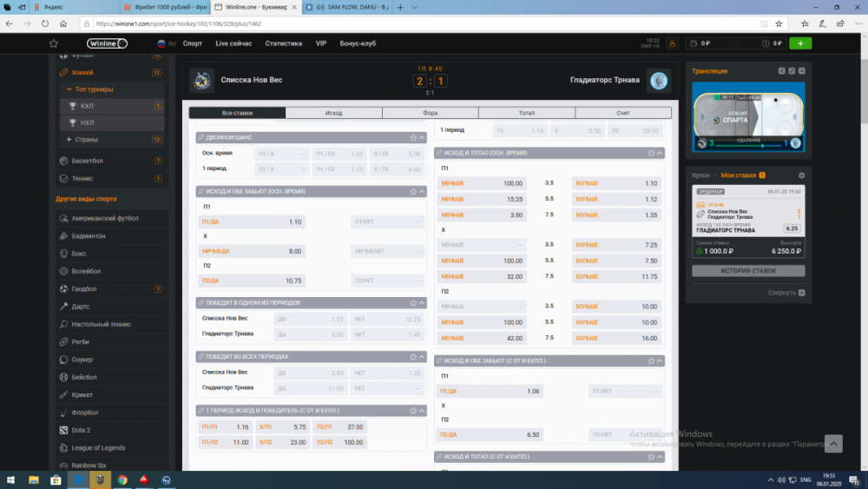Screen dimensions: 868x489
Task: Collapse the Исход и обе забьют (осн. время) block
Action: [x=422, y=191]
